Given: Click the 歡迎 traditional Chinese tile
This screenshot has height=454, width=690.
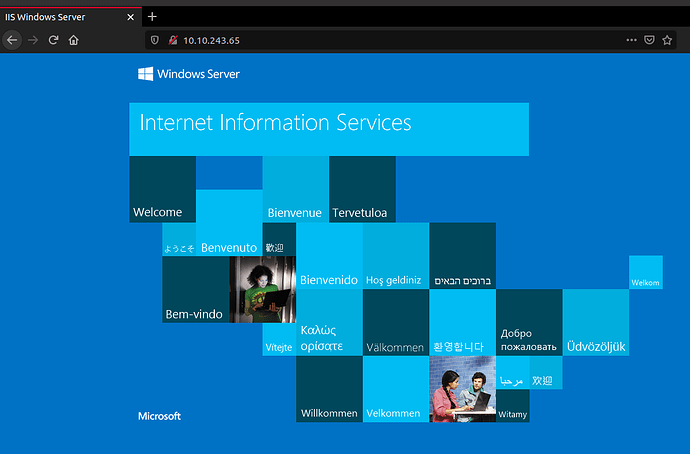Looking at the screenshot, I should coord(279,239).
